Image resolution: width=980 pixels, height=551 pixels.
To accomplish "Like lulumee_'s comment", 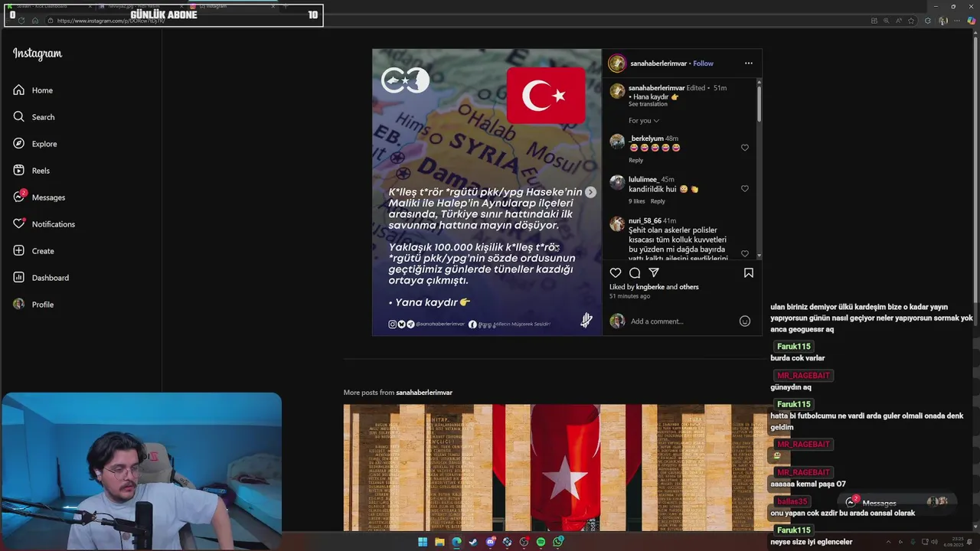I will pyautogui.click(x=745, y=189).
